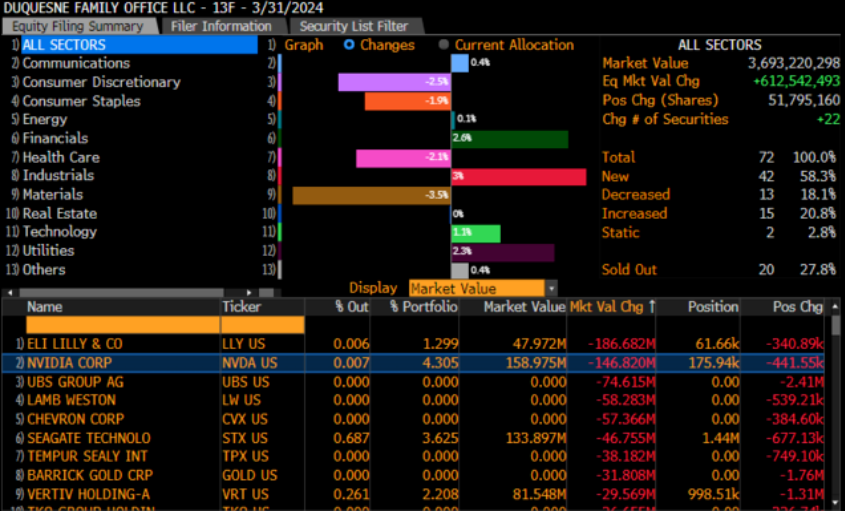The image size is (845, 514).
Task: Click the Consumer Discretionary -2.5% bar
Action: tap(394, 82)
